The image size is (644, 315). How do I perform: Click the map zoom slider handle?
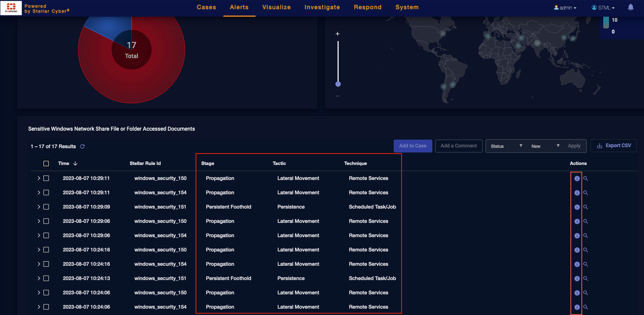pyautogui.click(x=338, y=84)
